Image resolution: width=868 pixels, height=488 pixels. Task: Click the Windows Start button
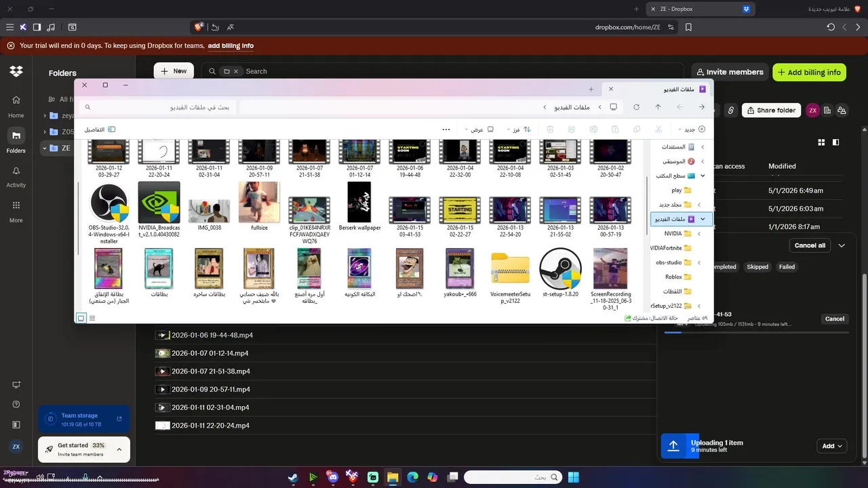point(574,477)
